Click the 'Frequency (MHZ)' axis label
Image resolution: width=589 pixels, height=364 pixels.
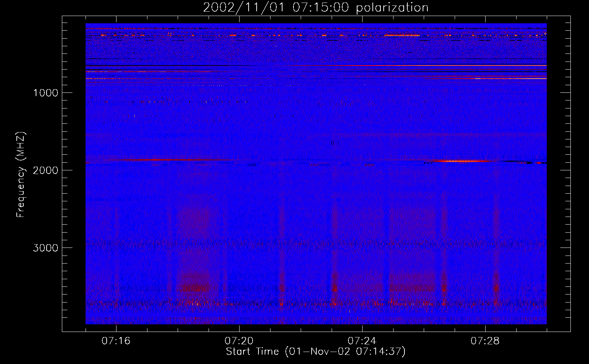point(21,175)
